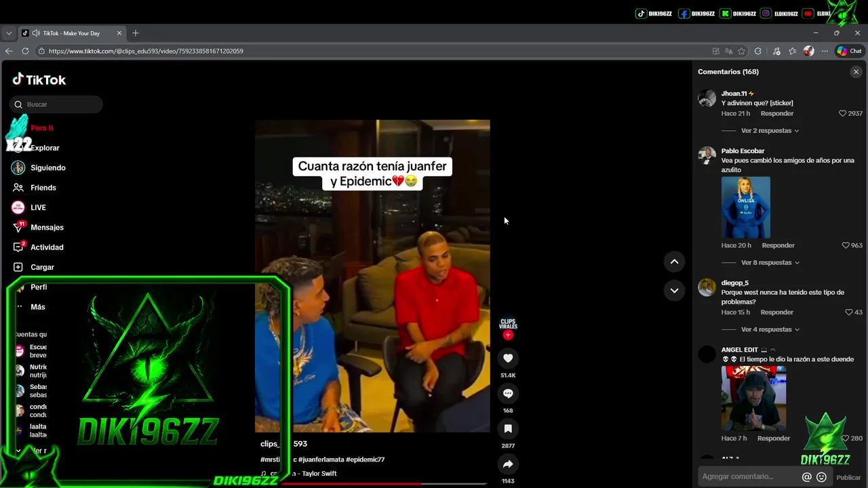Viewport: 868px width, 488px height.
Task: Open the Siguiendo feed
Action: point(39,167)
